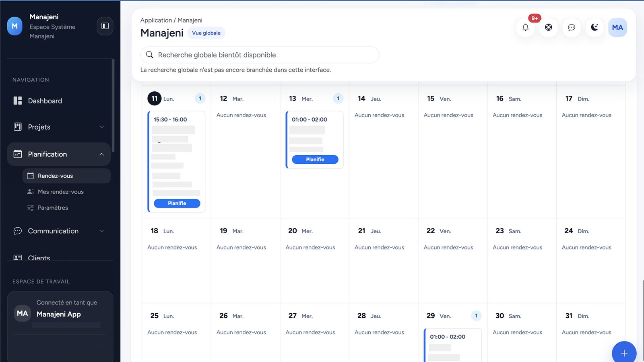Open the chat bubble icon in the header
This screenshot has width=644, height=362.
pyautogui.click(x=572, y=27)
